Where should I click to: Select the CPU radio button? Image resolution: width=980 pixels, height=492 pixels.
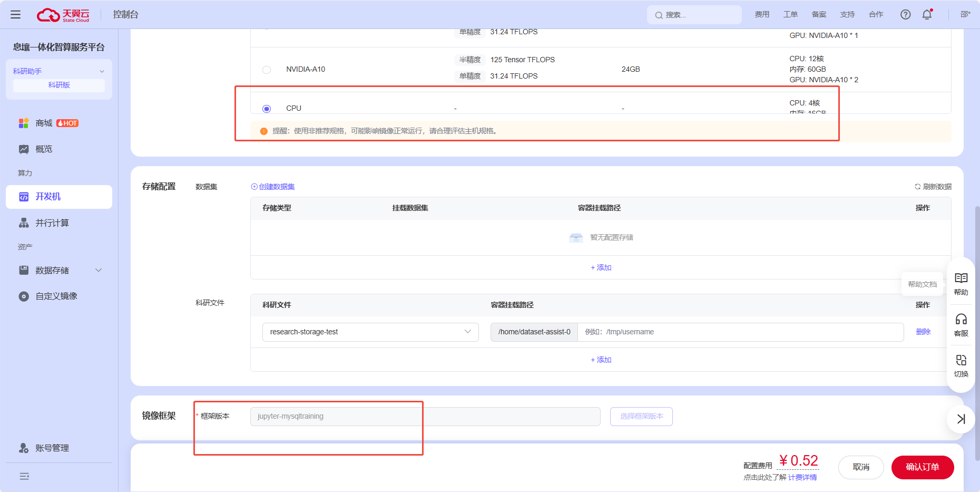[x=267, y=109]
